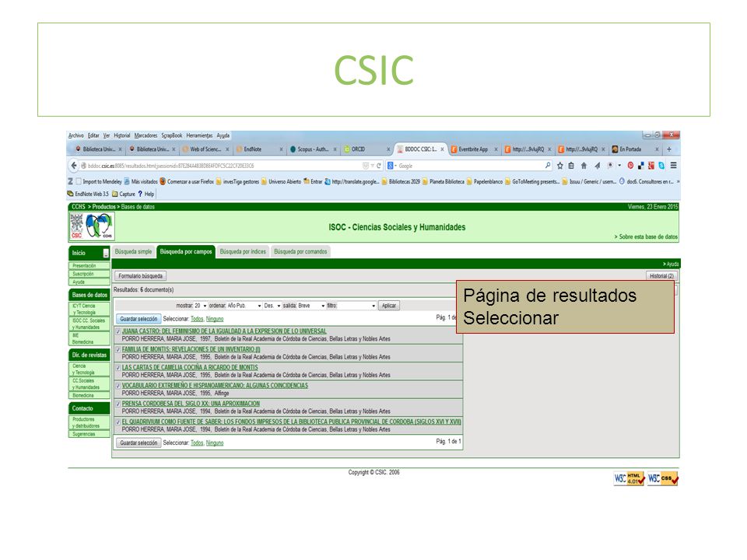The width and height of the screenshot is (747, 560).
Task: Click the CSIC logo in the page header
Action: pos(77,226)
